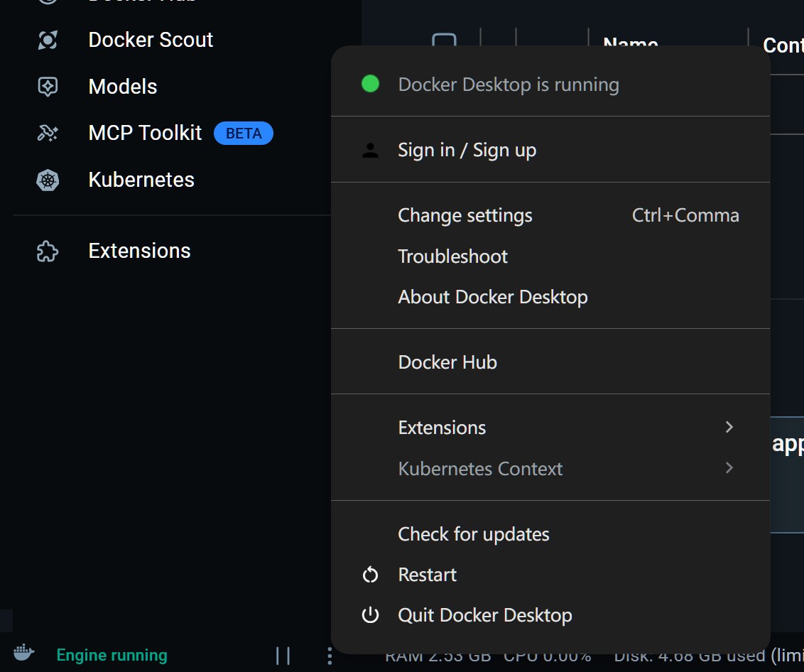
Task: Click the three-dot engine menu icon
Action: pos(330,656)
